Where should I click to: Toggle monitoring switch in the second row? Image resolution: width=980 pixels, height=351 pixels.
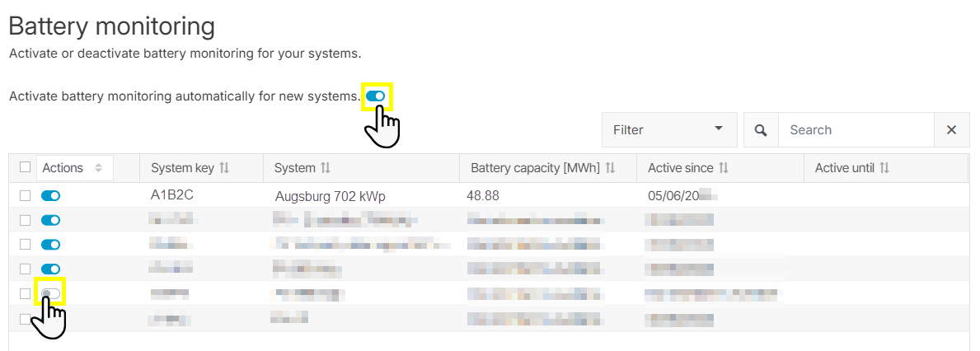point(50,220)
